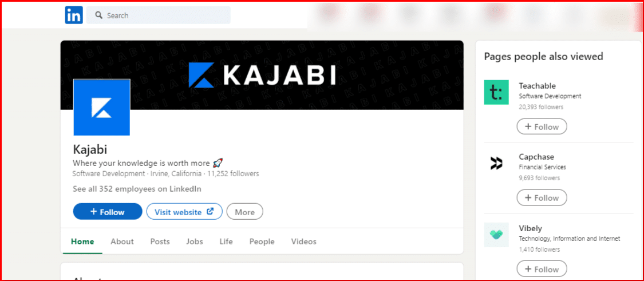Screen dimensions: 644x281
Task: Follow the Teachable page
Action: (542, 126)
